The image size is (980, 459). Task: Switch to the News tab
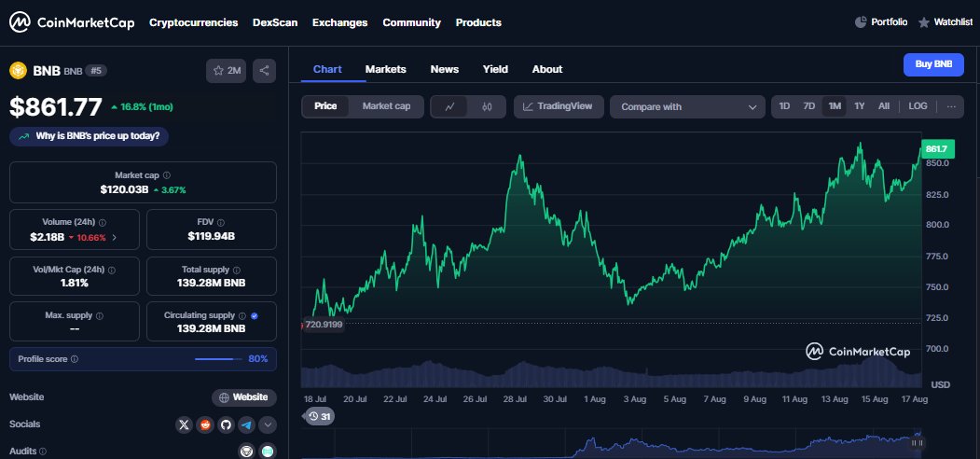[445, 69]
